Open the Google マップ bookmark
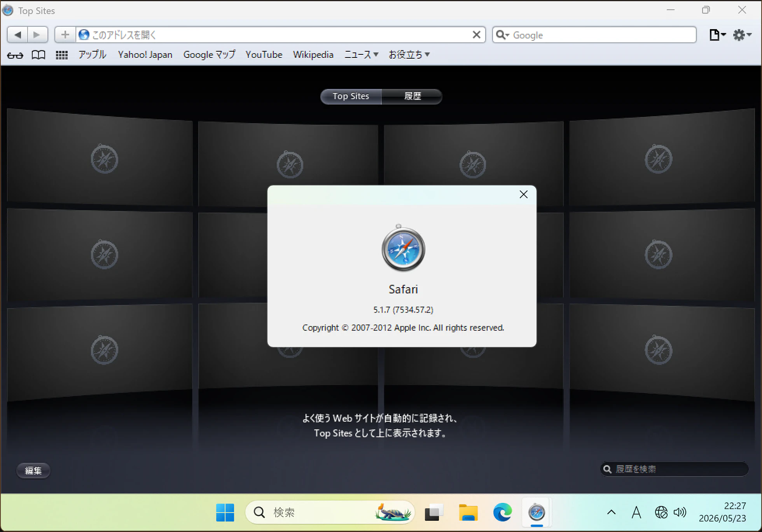Screen dimensions: 762x532 (209, 55)
